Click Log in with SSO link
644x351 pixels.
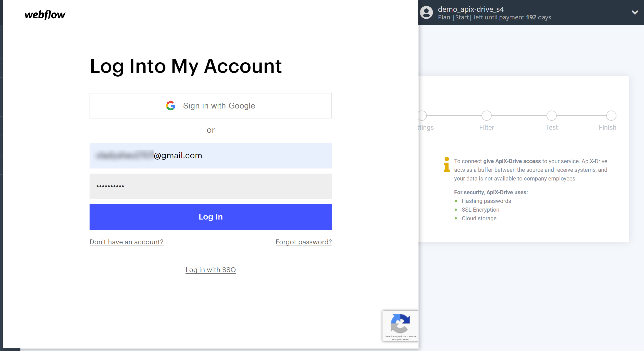(211, 270)
